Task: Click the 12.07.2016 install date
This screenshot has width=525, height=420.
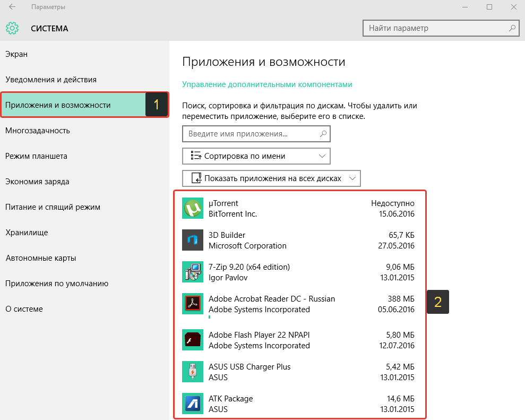Action: point(397,345)
